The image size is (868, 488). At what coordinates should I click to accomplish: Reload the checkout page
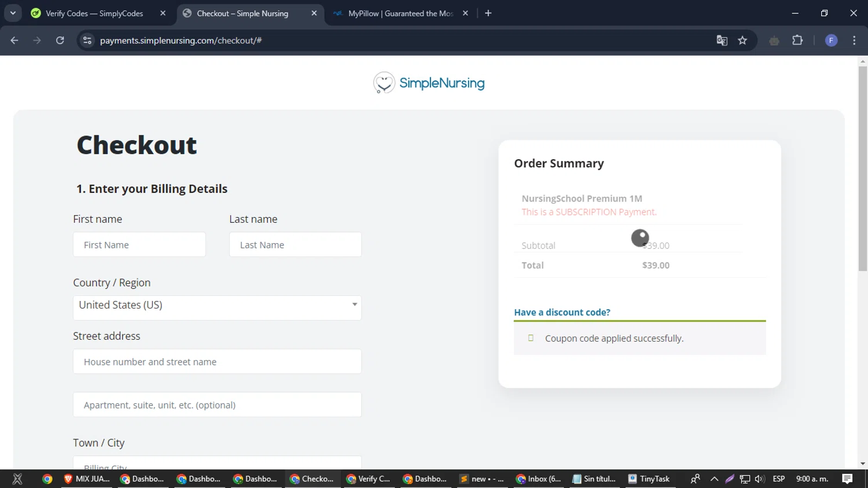60,41
